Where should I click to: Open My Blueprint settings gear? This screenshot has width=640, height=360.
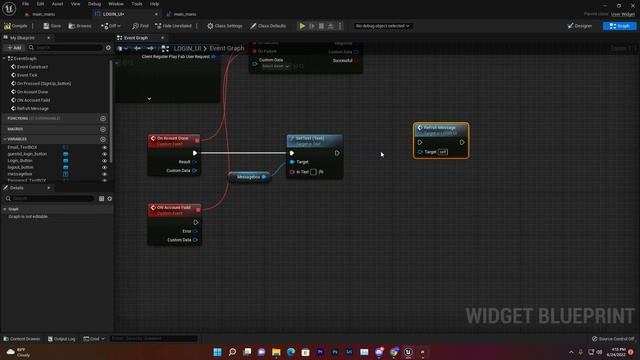[108, 48]
